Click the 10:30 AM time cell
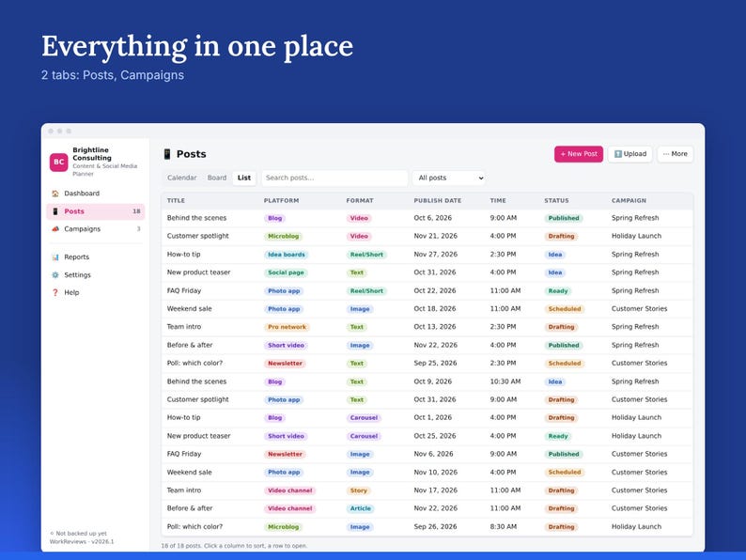Screen dimensions: 746x560 pyautogui.click(x=505, y=381)
